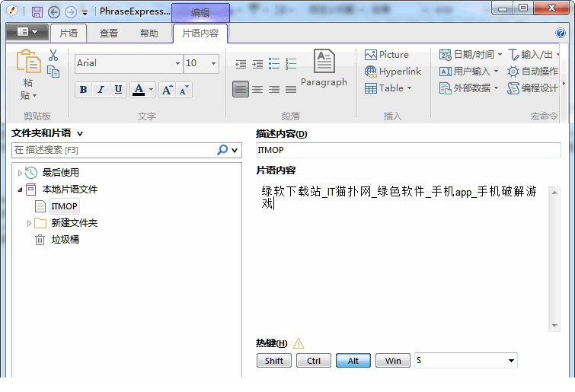This screenshot has width=575, height=392.
Task: Collapse the 本地片语文件 tree node
Action: pyautogui.click(x=20, y=190)
